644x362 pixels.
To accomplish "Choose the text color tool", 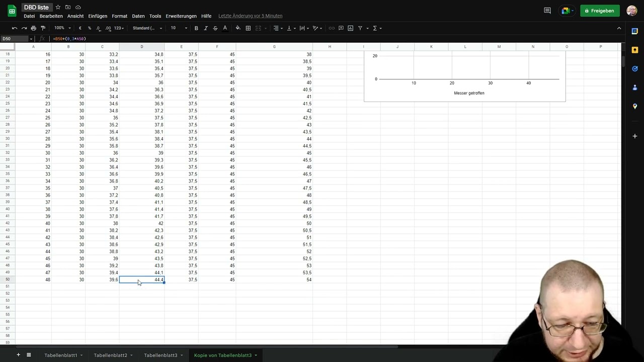I will click(x=225, y=28).
